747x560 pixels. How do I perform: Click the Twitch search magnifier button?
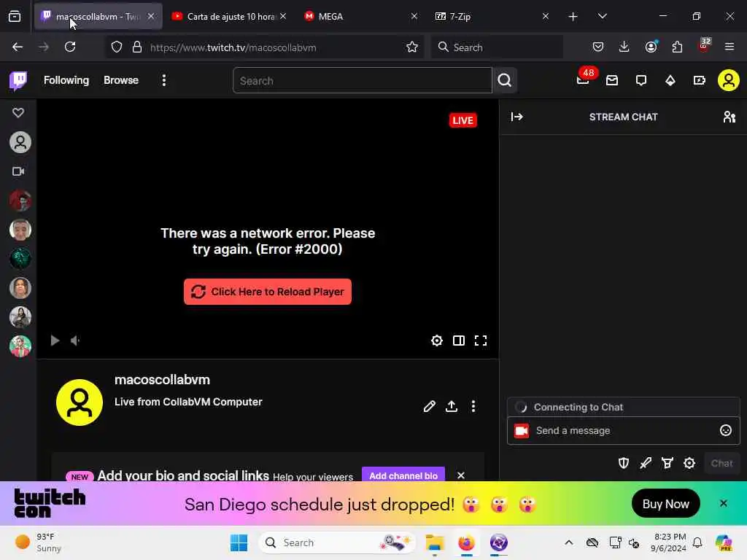pos(505,80)
